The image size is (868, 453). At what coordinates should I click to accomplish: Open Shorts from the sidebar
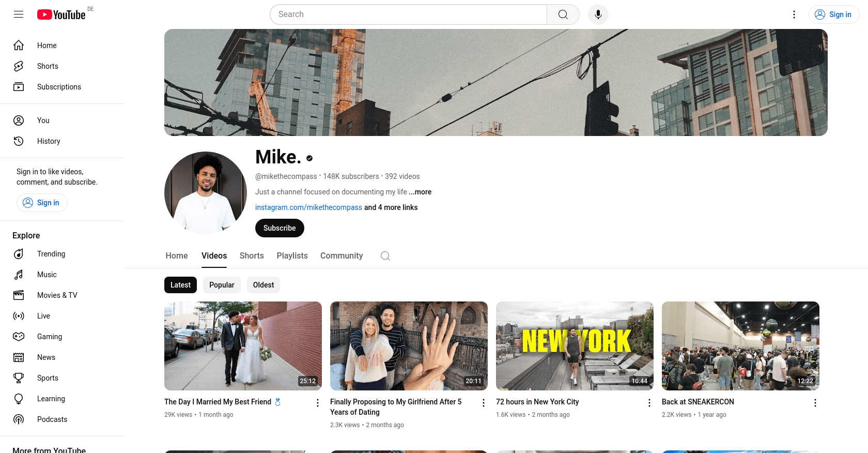click(48, 66)
